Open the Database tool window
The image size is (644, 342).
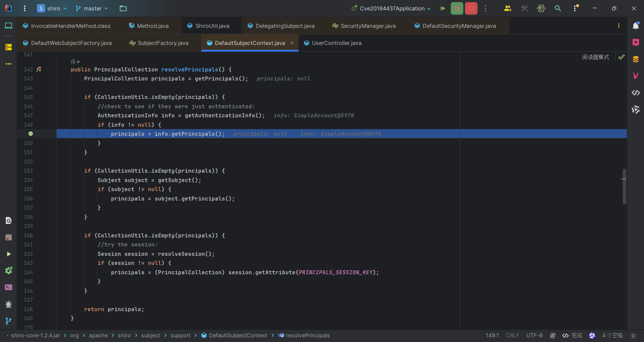pos(636,59)
